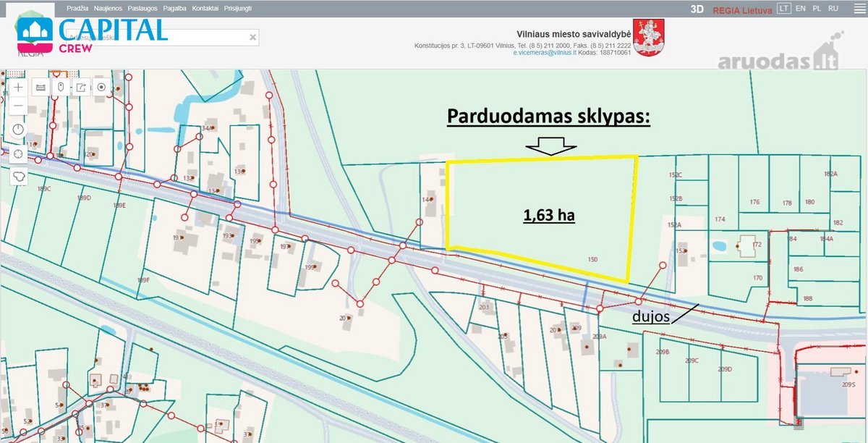Zoom out the map with the minus button
The image size is (868, 443).
click(x=18, y=107)
